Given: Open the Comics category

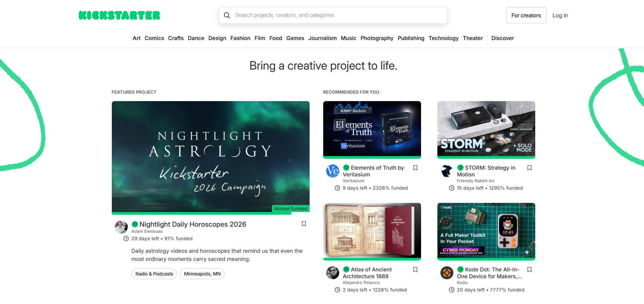Looking at the screenshot, I should (154, 38).
